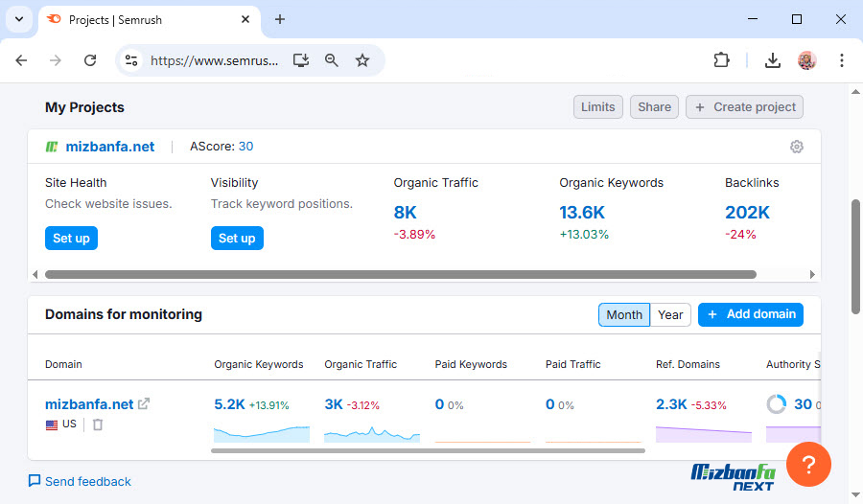
Task: Click the semrush URL address field
Action: tap(214, 60)
